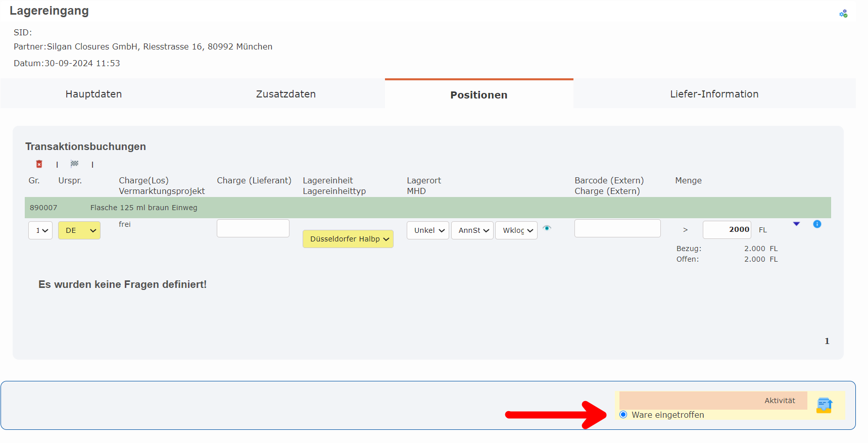This screenshot has height=443, width=868.
Task: Click the blue downward triangle next to Menge
Action: click(x=796, y=224)
